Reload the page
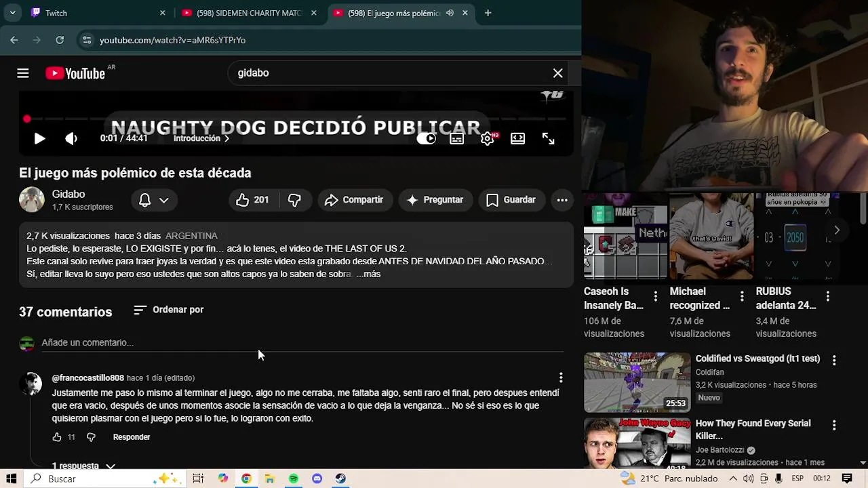Screen dimensions: 868x488 click(x=60, y=40)
